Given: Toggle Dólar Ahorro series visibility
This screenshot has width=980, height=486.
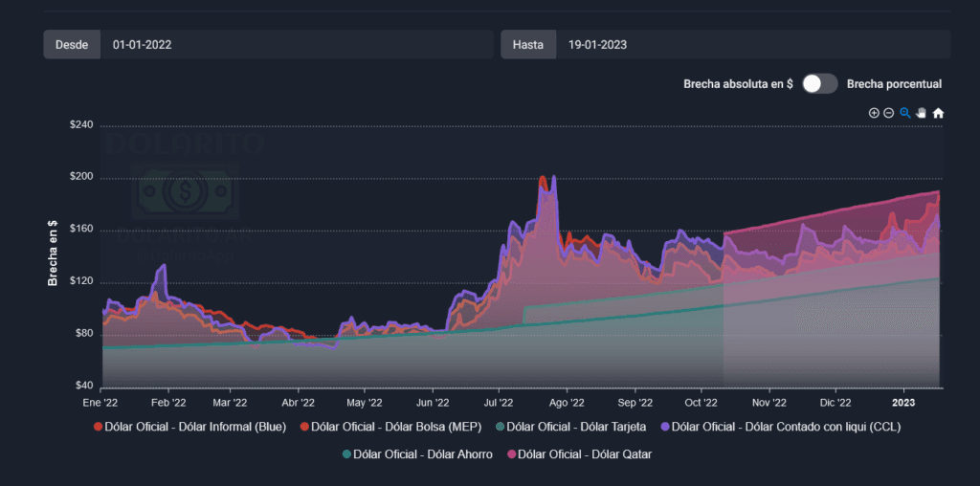Looking at the screenshot, I should click(x=421, y=454).
